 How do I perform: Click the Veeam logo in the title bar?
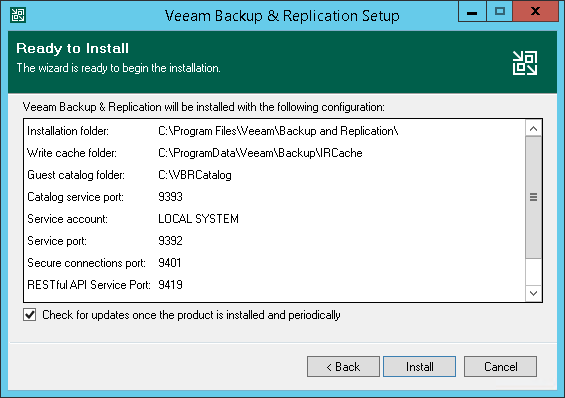(x=18, y=15)
